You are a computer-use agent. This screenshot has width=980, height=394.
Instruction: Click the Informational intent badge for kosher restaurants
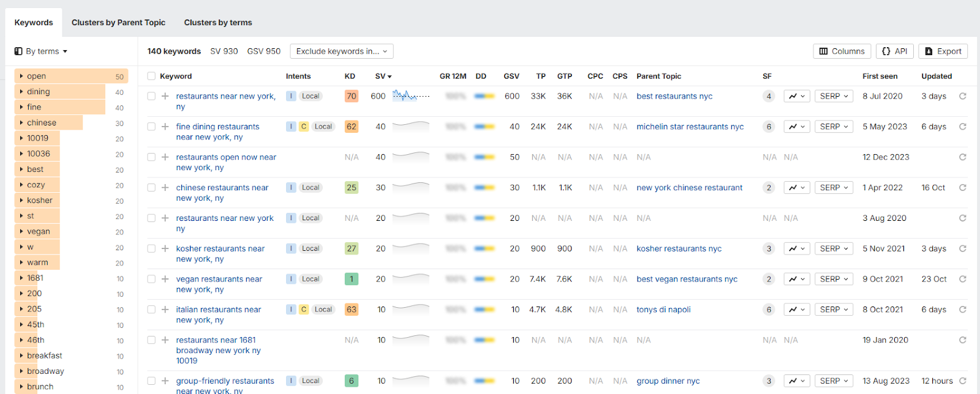pos(291,248)
